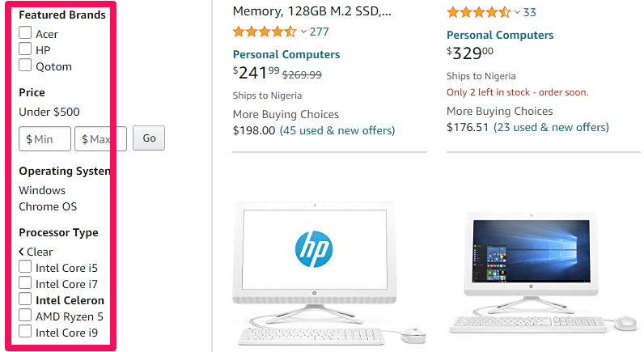The height and width of the screenshot is (352, 644).
Task: Filter by Under $500 price
Action: pyautogui.click(x=49, y=112)
